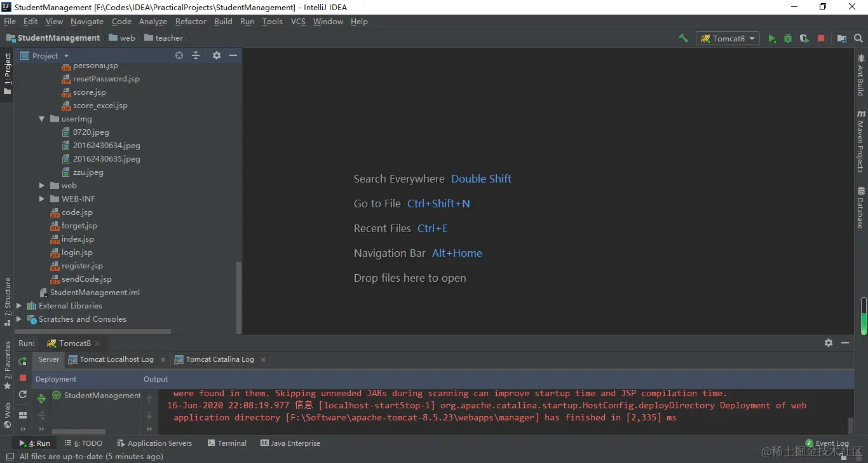Open the File menu
The height and width of the screenshot is (463, 868).
10,21
